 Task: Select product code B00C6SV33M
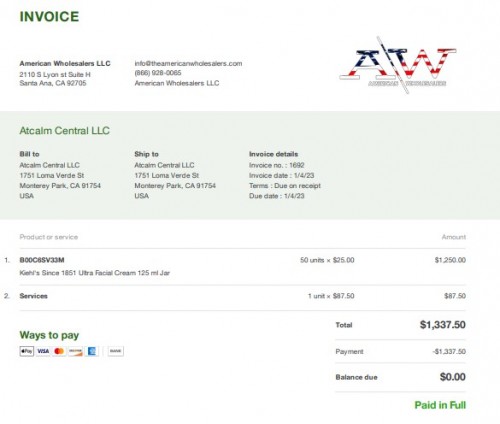coord(42,260)
